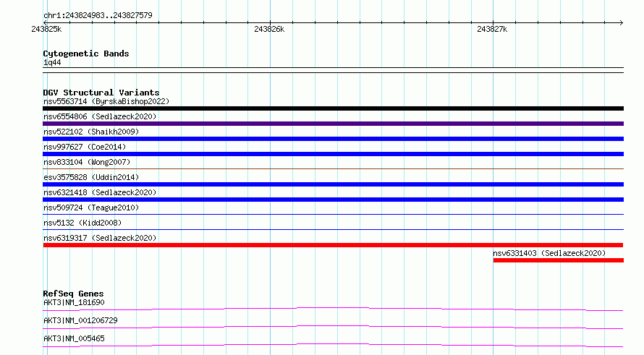Click the 1q44 cytogenetic band bar
Image resolution: width=644 pixels, height=355 pixels.
(x=333, y=70)
